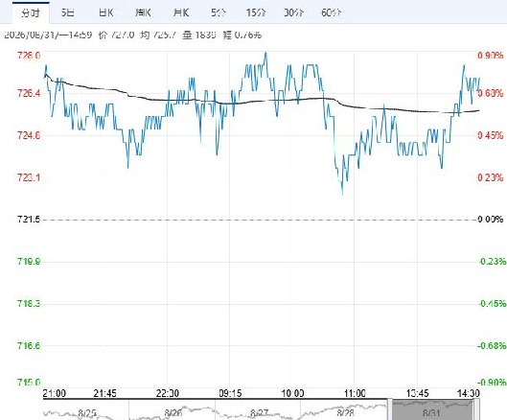Viewport: 507px width, 420px height.
Task: Select the 分时 intraday tab
Action: [x=31, y=12]
